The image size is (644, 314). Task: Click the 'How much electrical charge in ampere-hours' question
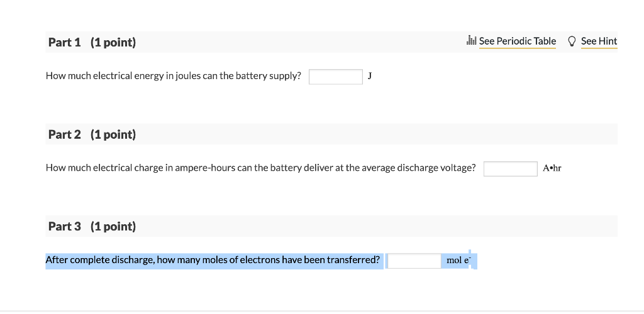(x=261, y=168)
